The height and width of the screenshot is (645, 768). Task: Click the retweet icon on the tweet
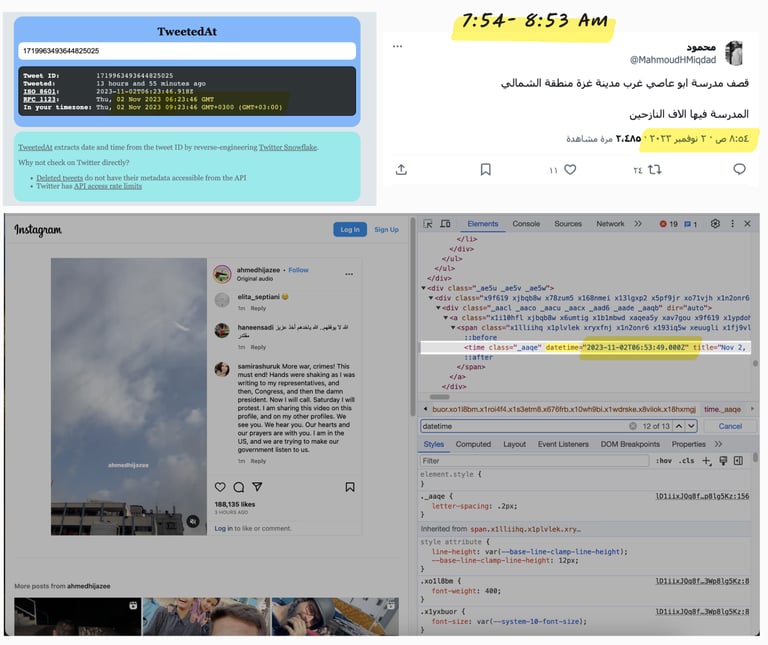(x=655, y=170)
